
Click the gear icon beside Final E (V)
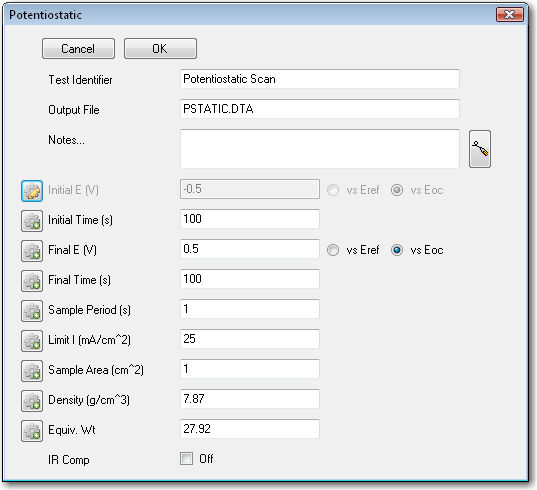click(x=32, y=251)
